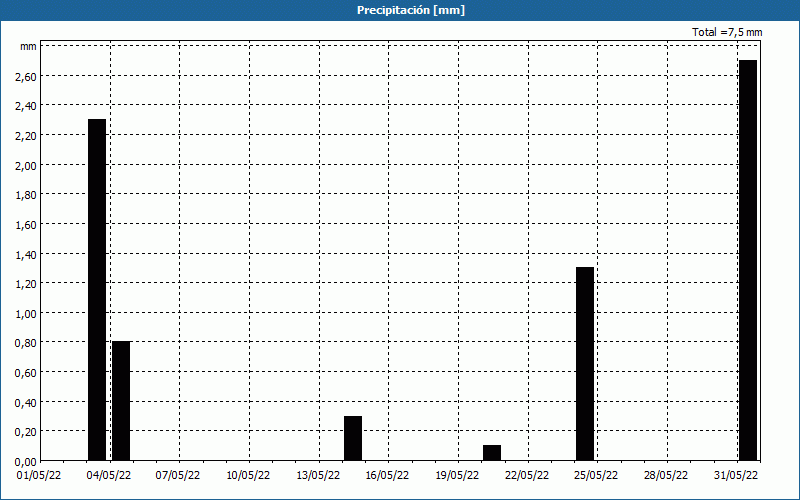Click the 25/05/22 date axis label

[598, 476]
